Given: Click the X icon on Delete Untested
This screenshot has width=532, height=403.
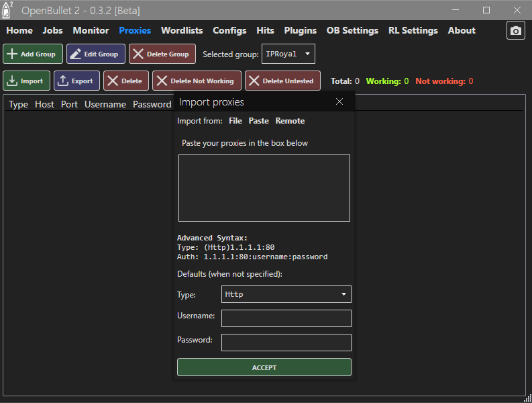Looking at the screenshot, I should coord(254,81).
